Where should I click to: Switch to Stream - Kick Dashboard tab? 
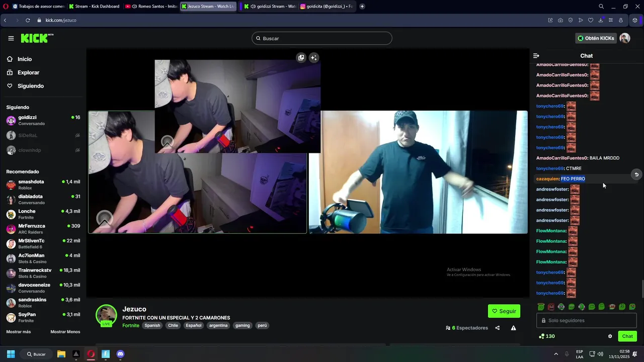tap(94, 7)
